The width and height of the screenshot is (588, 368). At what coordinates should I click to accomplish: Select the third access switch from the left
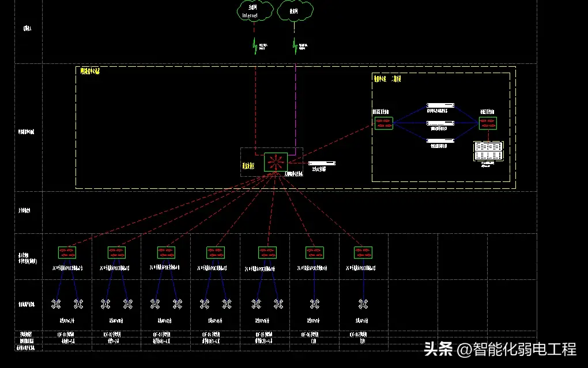(166, 253)
